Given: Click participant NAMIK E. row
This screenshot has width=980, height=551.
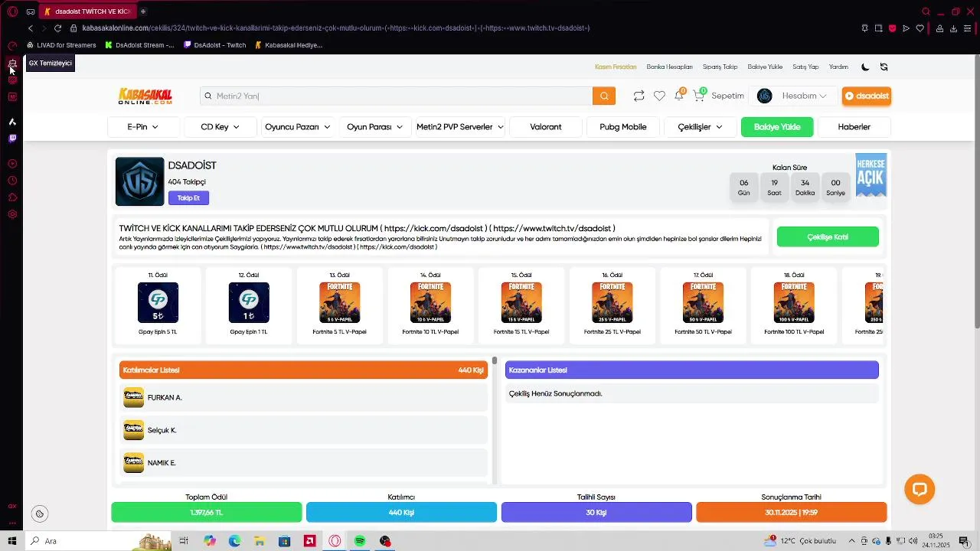Looking at the screenshot, I should coord(304,463).
